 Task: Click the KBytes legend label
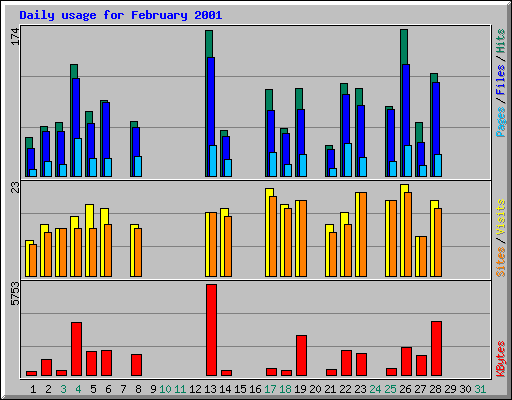501,359
